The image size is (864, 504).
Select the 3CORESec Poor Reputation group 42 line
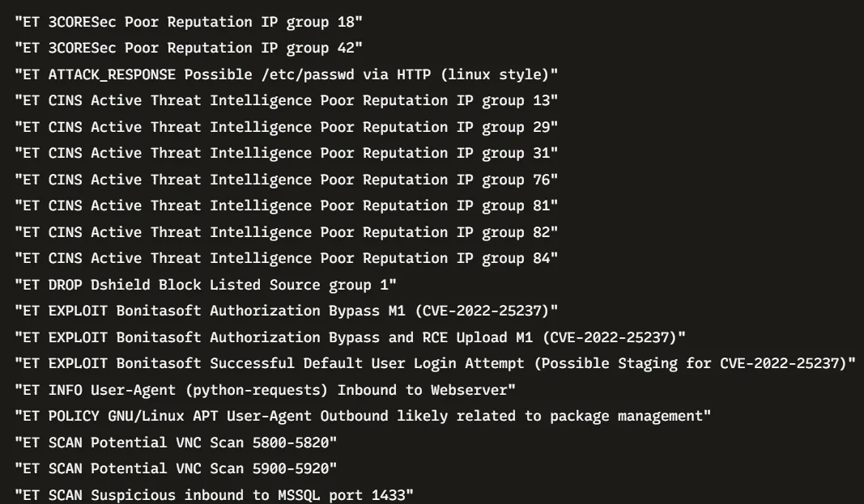(x=189, y=48)
